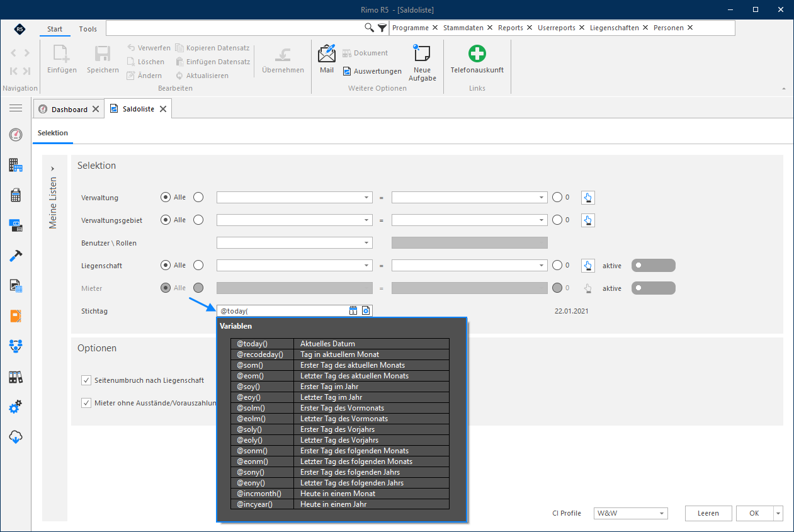Screen dimensions: 794x532
Task: Switch to the Start ribbon tab
Action: [55, 29]
